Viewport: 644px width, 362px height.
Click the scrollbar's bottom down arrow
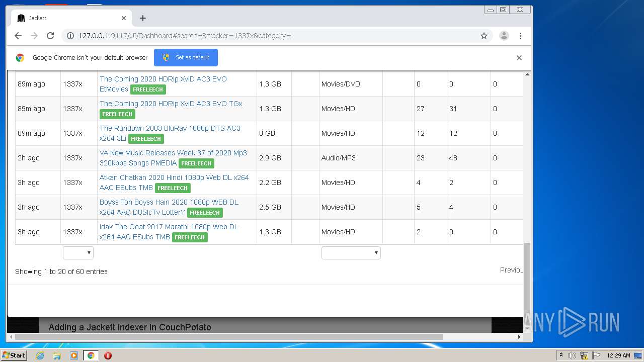(x=527, y=329)
